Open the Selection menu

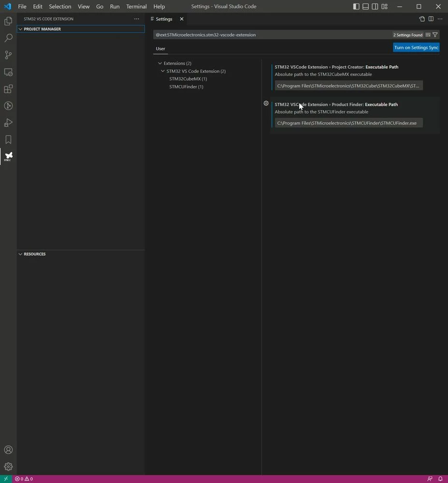point(60,6)
